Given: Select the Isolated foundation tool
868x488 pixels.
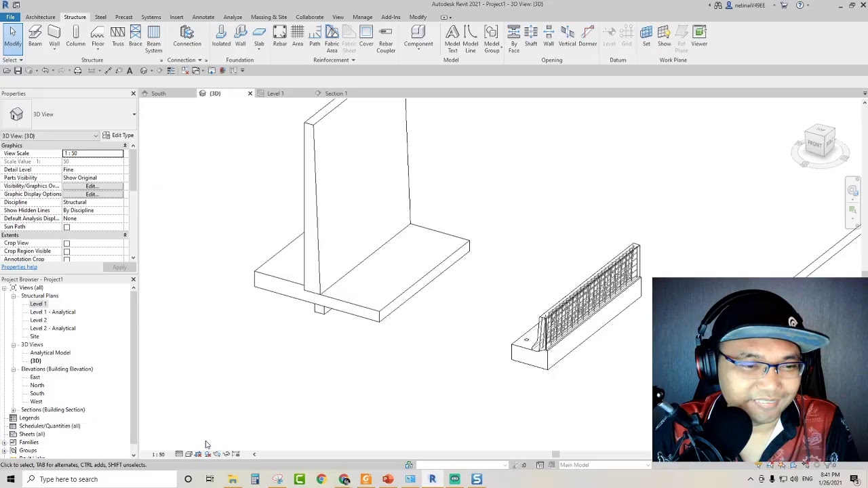Looking at the screenshot, I should tap(221, 37).
